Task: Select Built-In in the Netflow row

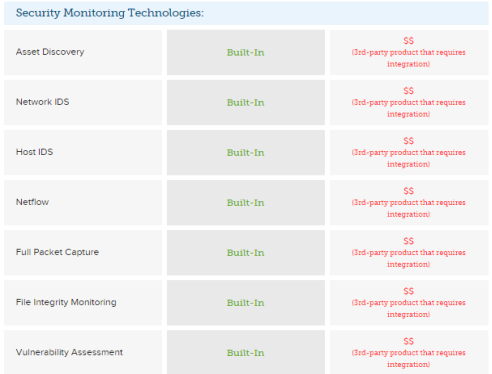Action: coord(246,202)
